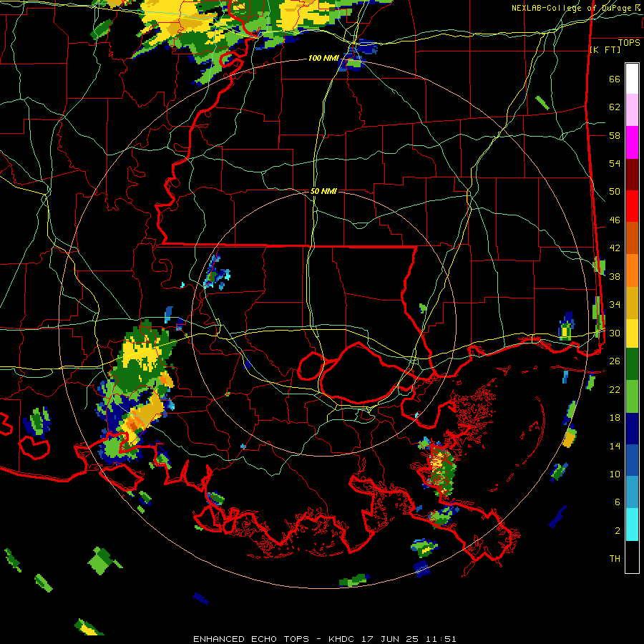Click the light green legend swatch

pos(632,396)
